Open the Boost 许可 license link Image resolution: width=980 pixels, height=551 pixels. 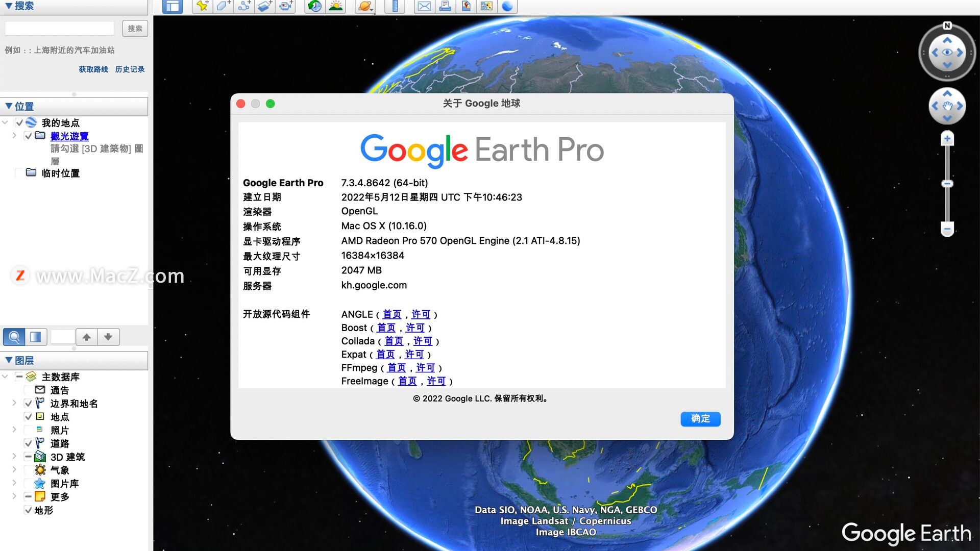(x=415, y=328)
